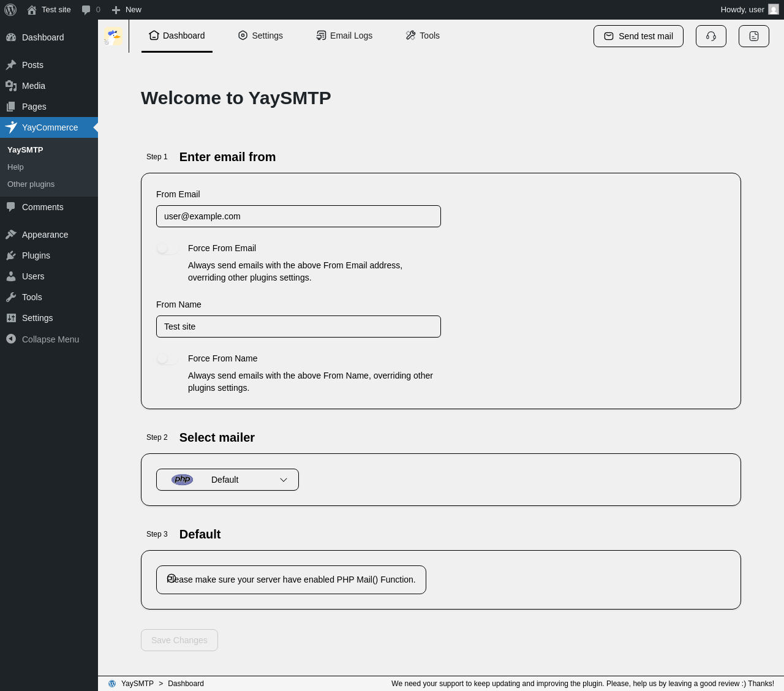Open YayCommerce in the admin menu
This screenshot has height=691, width=784.
tap(49, 127)
